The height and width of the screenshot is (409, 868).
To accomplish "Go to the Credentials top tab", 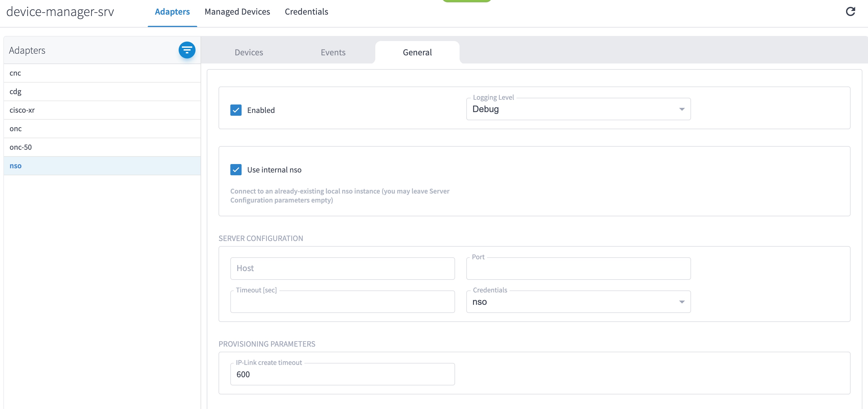I will tap(306, 12).
